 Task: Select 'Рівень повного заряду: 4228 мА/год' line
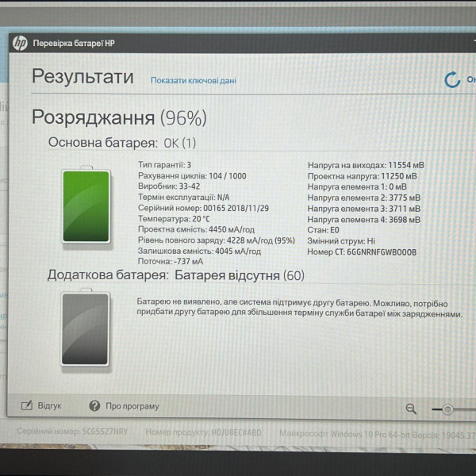coord(217,240)
